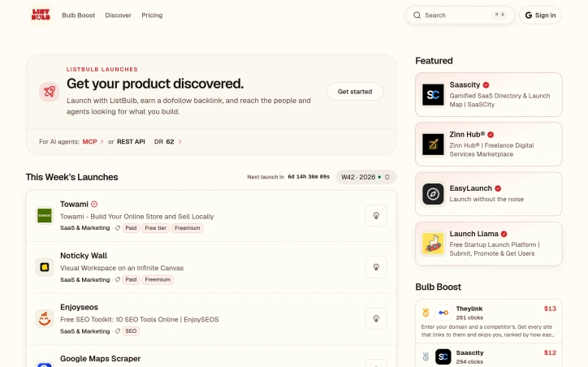Sign in with Google
Viewport: 588px width, 367px height.
tap(540, 15)
